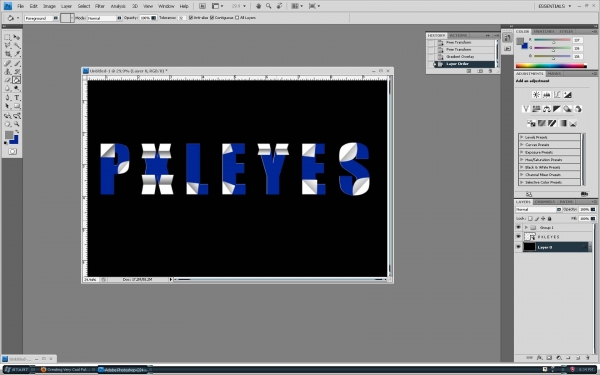
Task: Enable the All Layers checkbox
Action: point(237,18)
